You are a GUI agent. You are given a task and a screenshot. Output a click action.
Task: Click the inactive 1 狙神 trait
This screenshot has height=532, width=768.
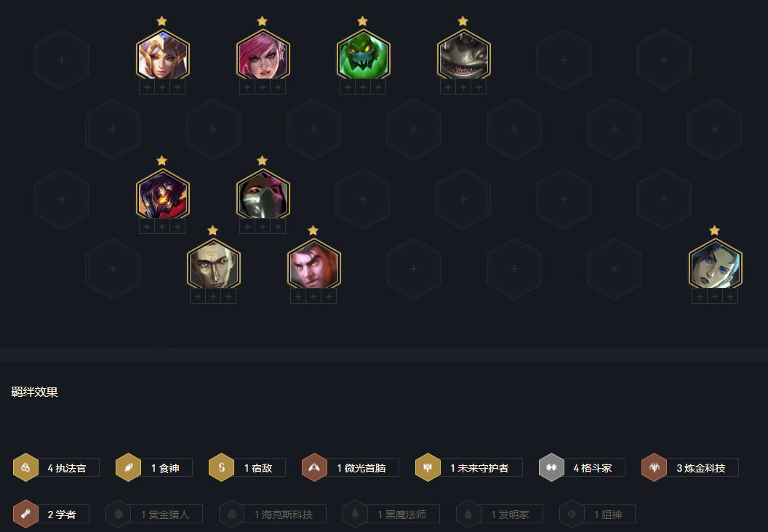coord(597,514)
